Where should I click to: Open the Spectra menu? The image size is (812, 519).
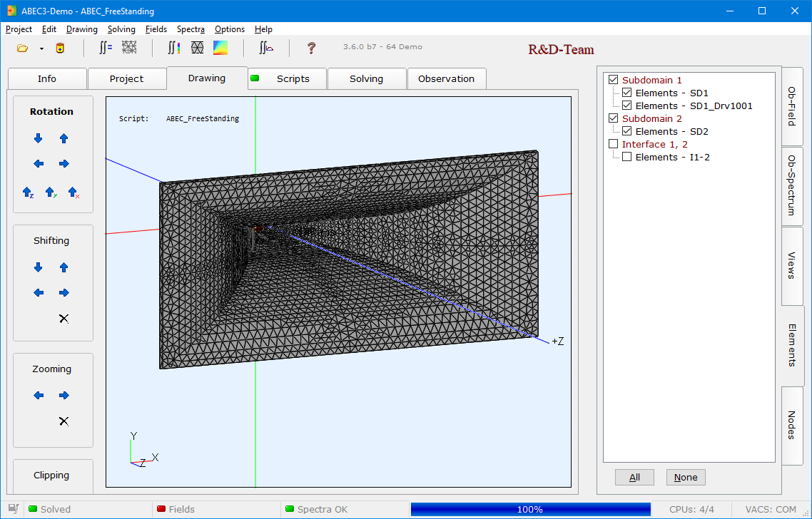click(x=191, y=29)
